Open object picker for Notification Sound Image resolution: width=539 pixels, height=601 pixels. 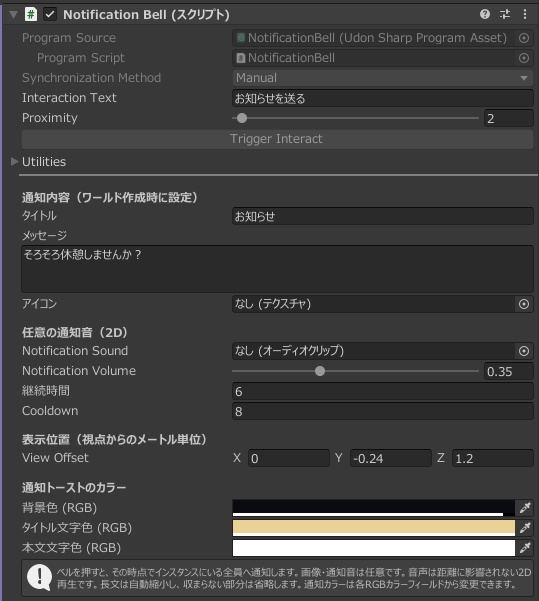coord(524,351)
